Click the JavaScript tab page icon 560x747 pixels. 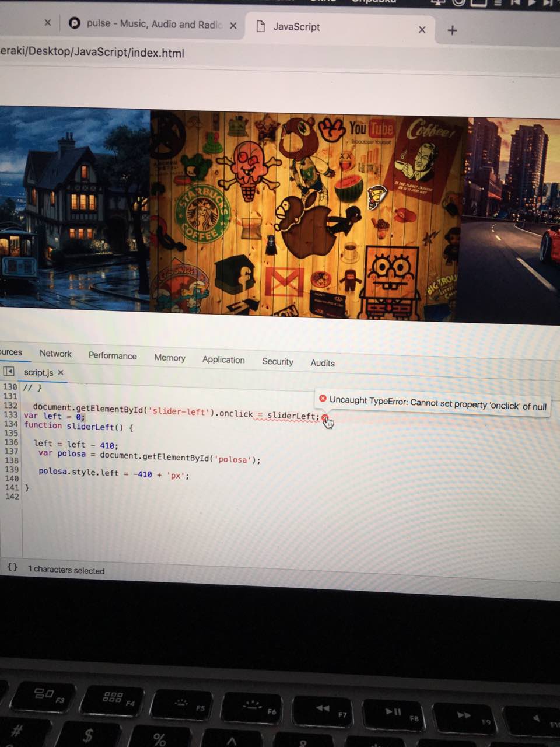pyautogui.click(x=261, y=26)
